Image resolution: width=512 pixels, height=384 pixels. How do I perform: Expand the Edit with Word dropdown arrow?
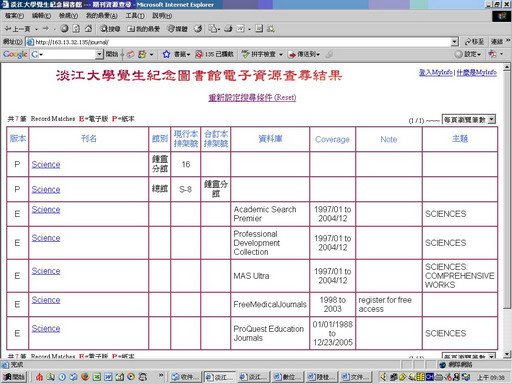point(249,29)
